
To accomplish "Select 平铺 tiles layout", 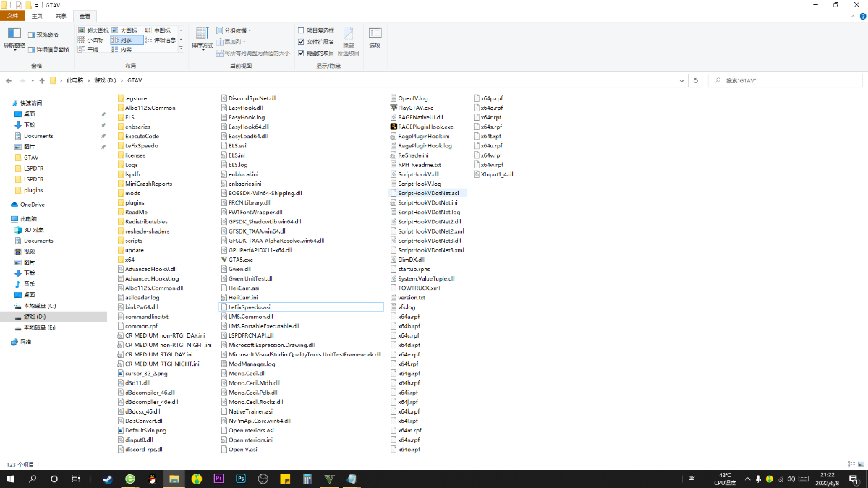I will (x=88, y=49).
